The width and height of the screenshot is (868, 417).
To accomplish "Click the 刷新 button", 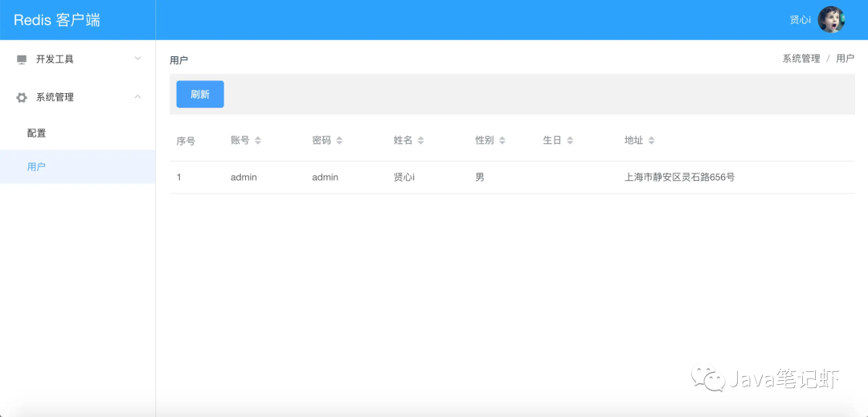I will point(200,94).
